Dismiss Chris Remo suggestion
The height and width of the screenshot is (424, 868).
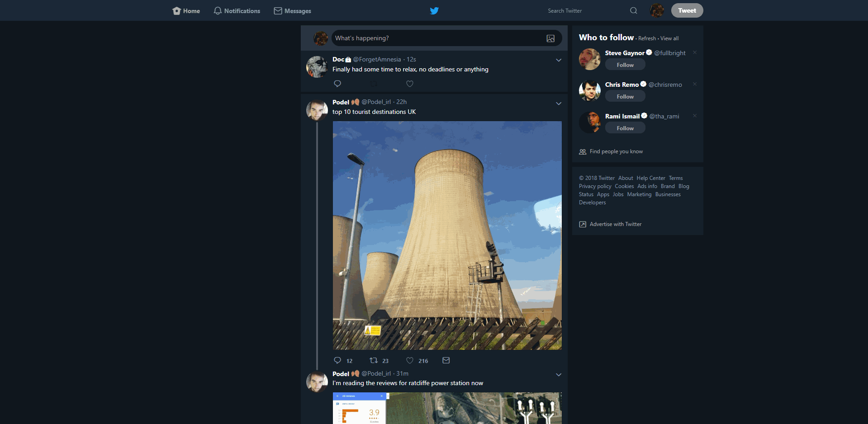[695, 84]
